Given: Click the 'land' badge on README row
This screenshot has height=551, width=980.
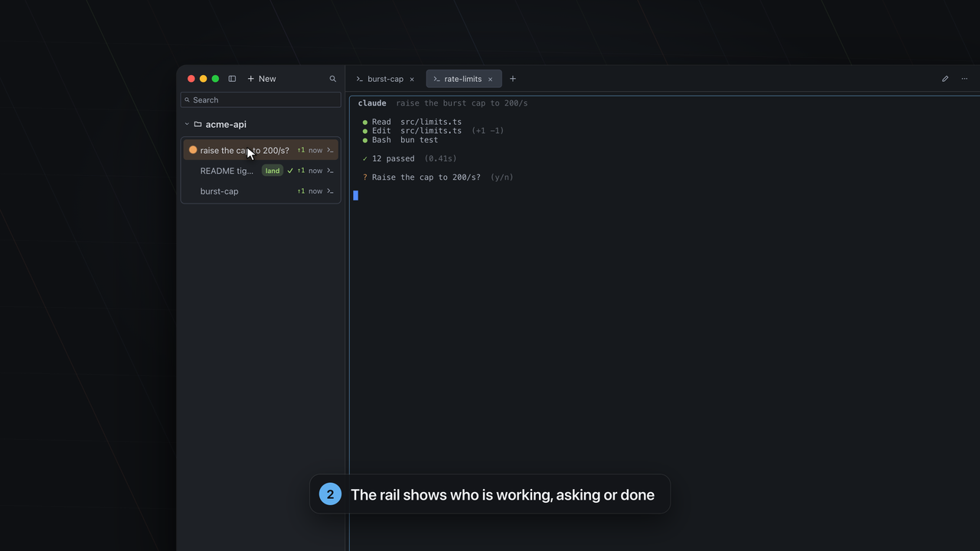Looking at the screenshot, I should pos(273,171).
